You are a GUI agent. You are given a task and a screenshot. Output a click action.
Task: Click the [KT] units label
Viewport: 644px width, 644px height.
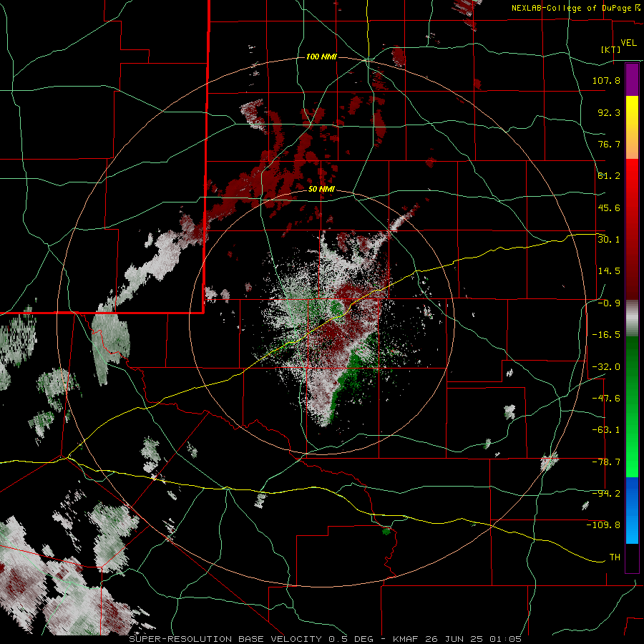pos(611,49)
